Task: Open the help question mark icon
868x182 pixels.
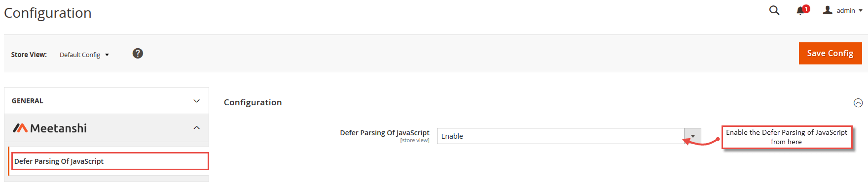Action: tap(138, 53)
